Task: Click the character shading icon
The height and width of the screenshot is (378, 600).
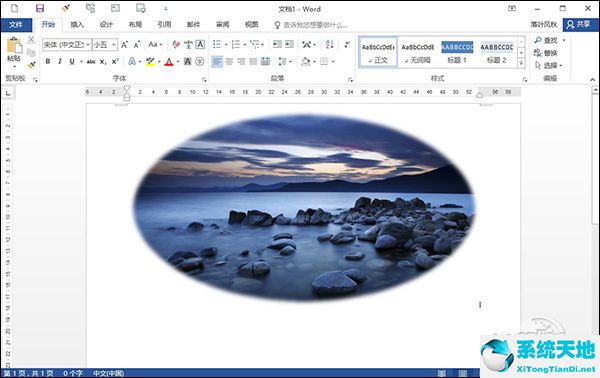Action: (x=188, y=61)
